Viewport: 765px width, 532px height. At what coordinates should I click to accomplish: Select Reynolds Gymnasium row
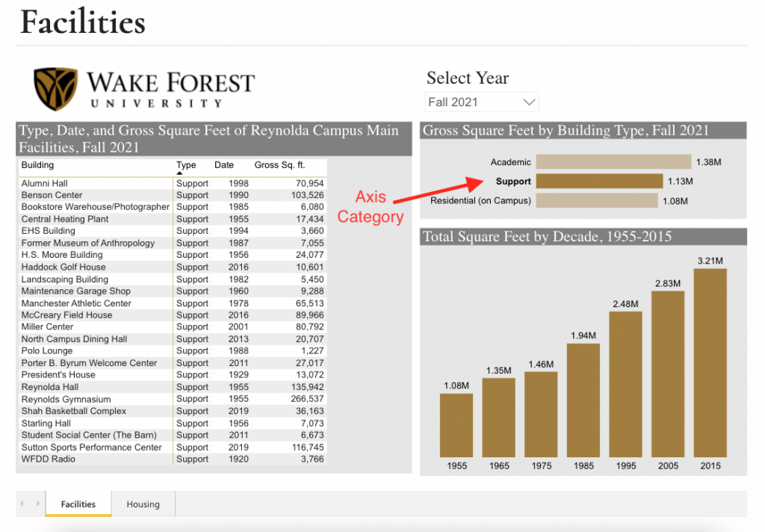(173, 399)
